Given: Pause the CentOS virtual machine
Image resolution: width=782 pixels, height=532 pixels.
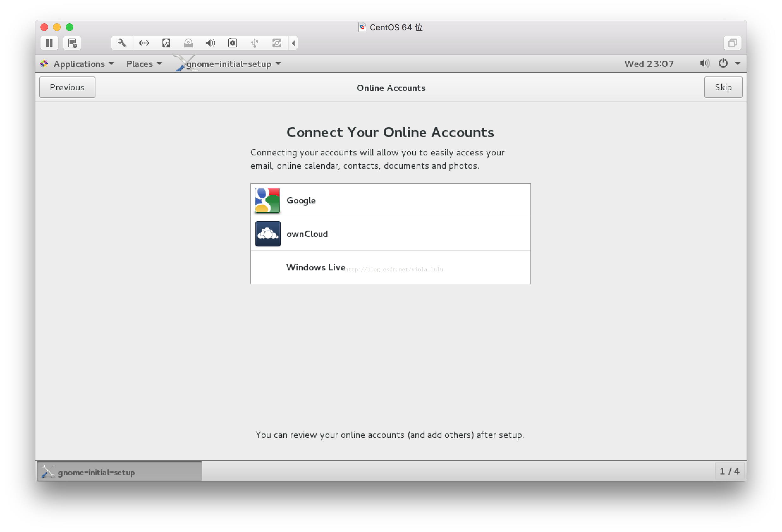Looking at the screenshot, I should pyautogui.click(x=49, y=43).
